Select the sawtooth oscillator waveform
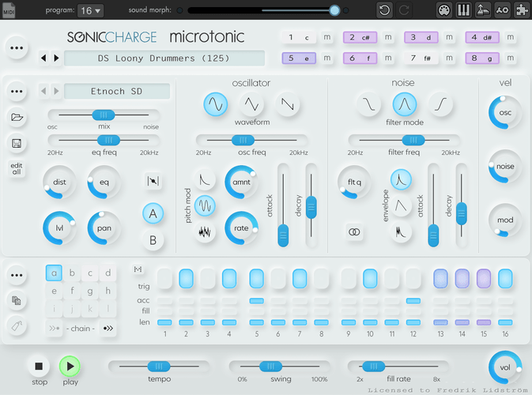This screenshot has height=395, width=532. [x=288, y=104]
